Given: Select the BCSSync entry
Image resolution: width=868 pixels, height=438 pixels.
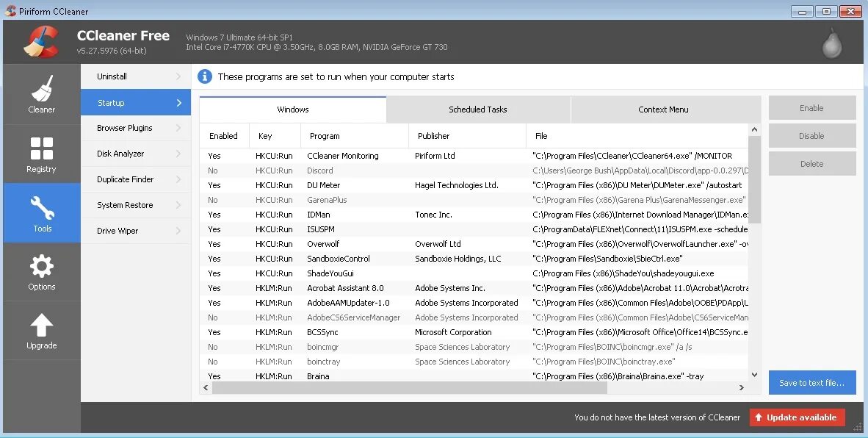Looking at the screenshot, I should click(474, 332).
